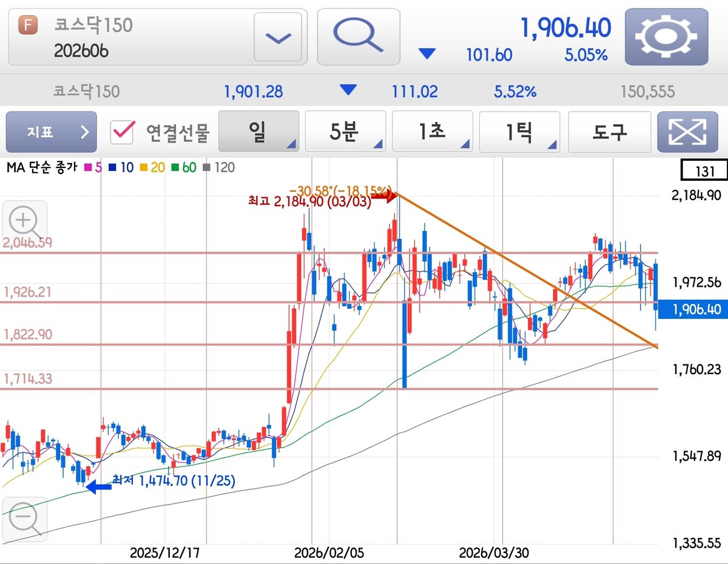Click the MA 5 magenta legend swatch
The height and width of the screenshot is (564, 728).
[88, 167]
